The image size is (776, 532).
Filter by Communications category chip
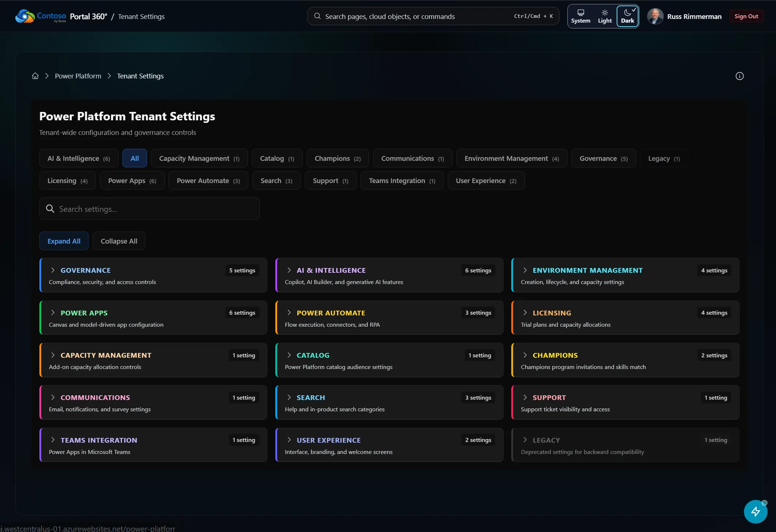tap(412, 158)
